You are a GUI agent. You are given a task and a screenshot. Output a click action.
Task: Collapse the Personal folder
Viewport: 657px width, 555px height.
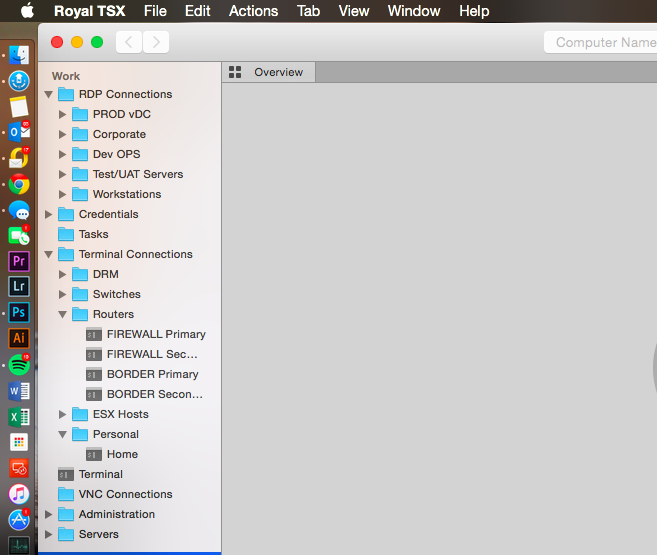coord(62,435)
